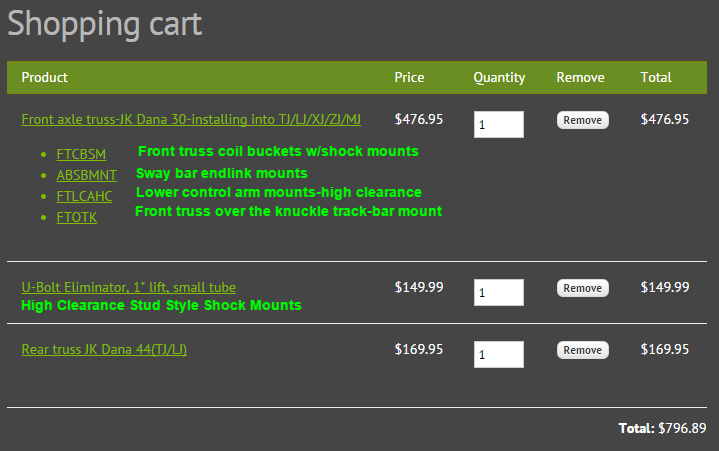Follow the FTOTK link
The width and height of the screenshot is (719, 451).
(x=77, y=217)
